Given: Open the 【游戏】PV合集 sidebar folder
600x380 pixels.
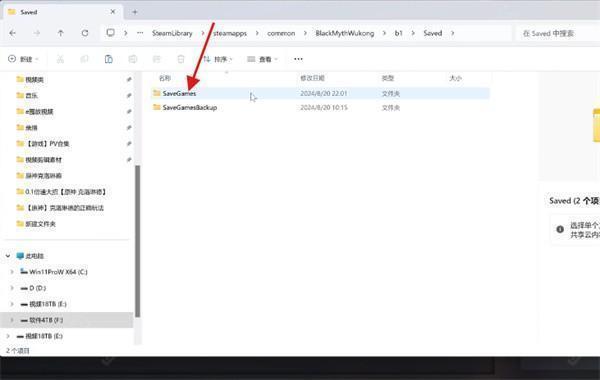Looking at the screenshot, I should pos(43,144).
